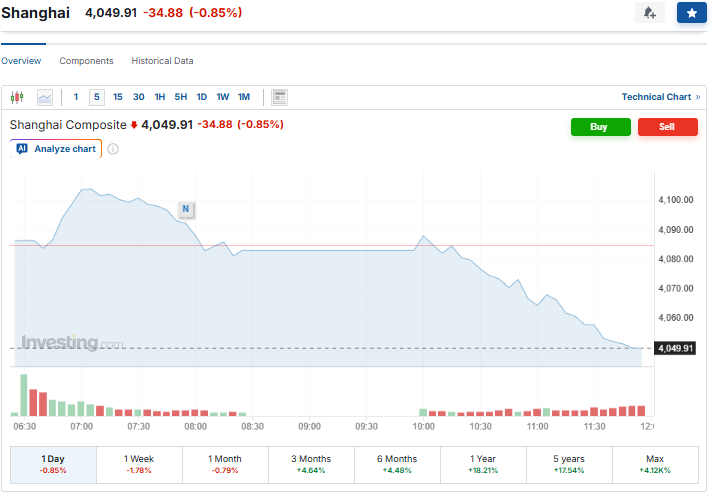Click the 08:30 time axis label
This screenshot has width=717, height=494.
[252, 426]
